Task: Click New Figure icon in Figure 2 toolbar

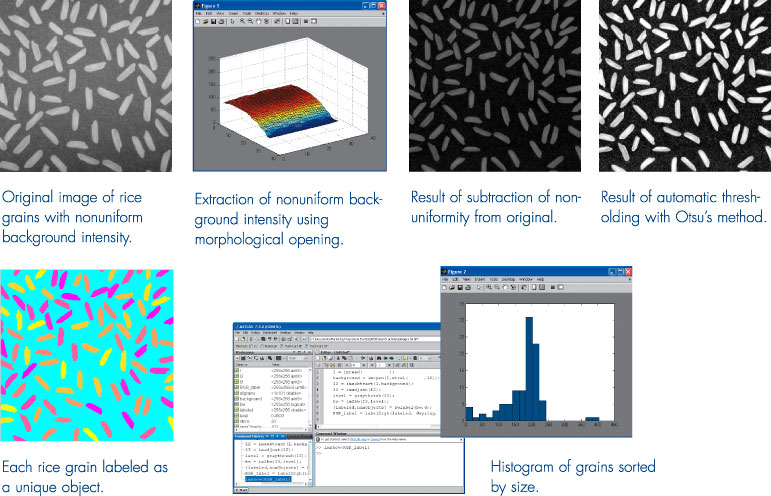Action: pyautogui.click(x=445, y=288)
